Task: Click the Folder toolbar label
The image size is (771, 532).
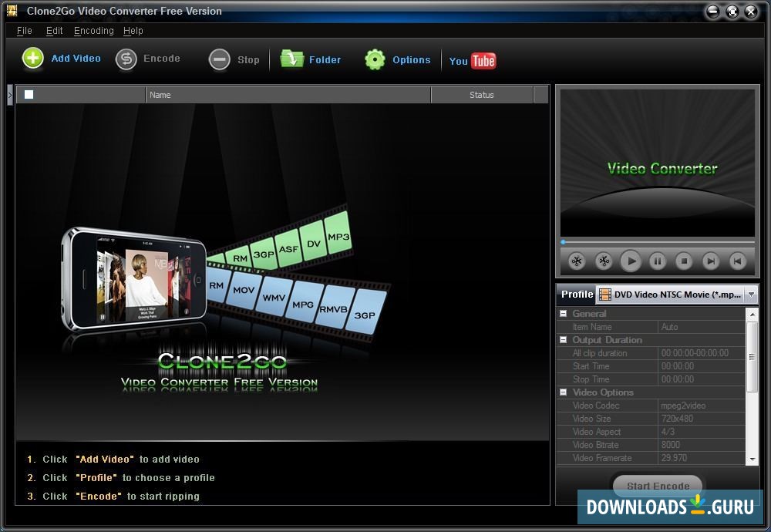Action: [x=325, y=60]
